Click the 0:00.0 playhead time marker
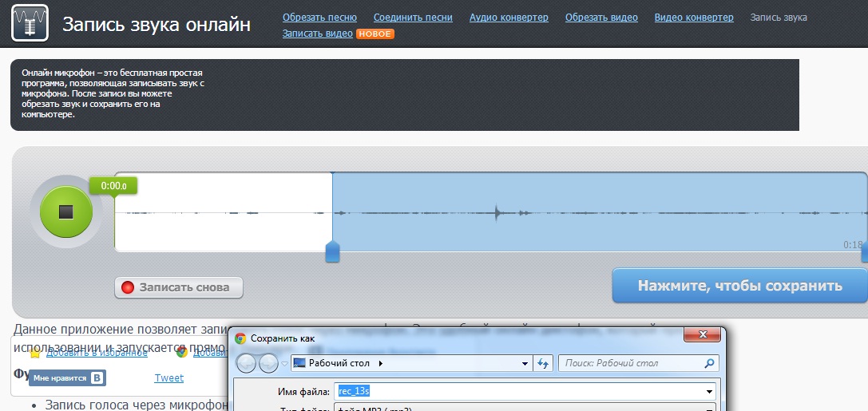Screen dimensions: 868x411 (114, 186)
